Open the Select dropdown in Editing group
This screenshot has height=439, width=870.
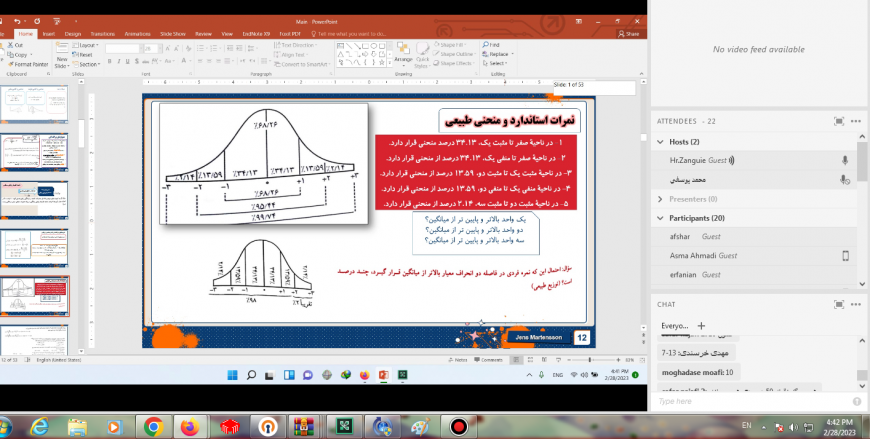pyautogui.click(x=494, y=63)
